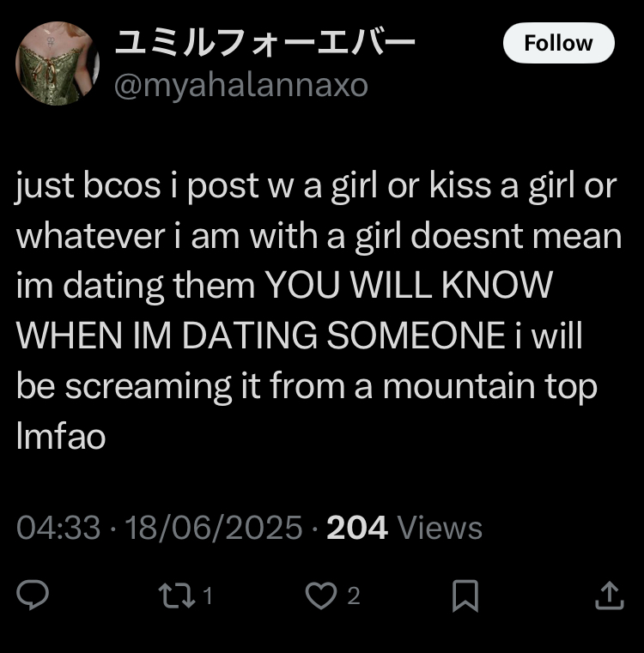Screen dimensions: 644x653
Task: Open profile via ユミルフォーエバー display name
Action: (x=265, y=43)
